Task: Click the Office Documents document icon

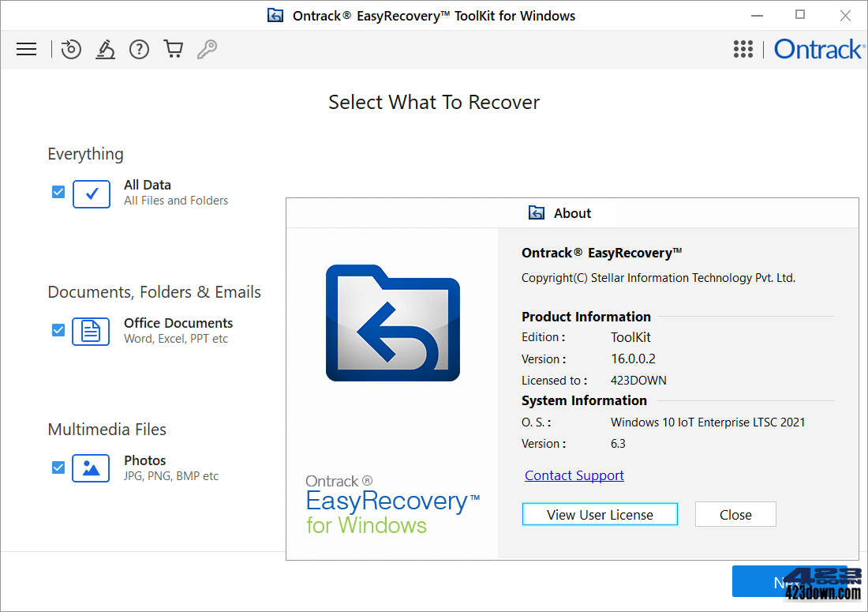Action: click(91, 332)
